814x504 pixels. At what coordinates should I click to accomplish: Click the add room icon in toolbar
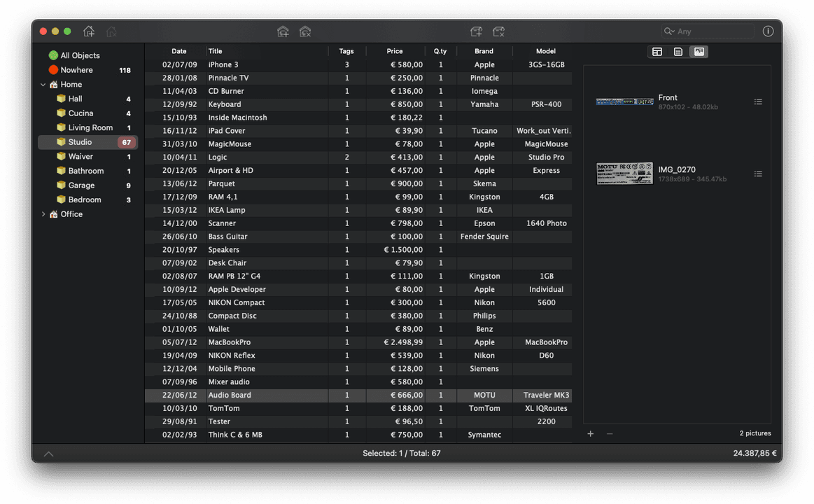[283, 31]
